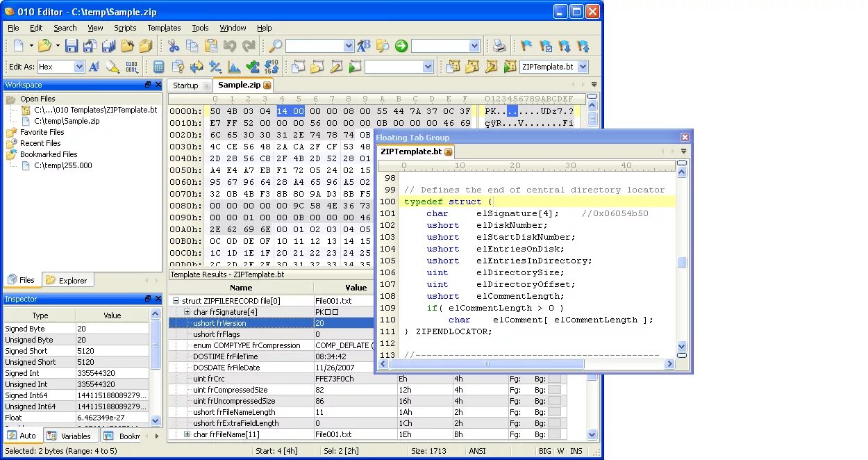Open the script selection dropdown

(x=428, y=67)
